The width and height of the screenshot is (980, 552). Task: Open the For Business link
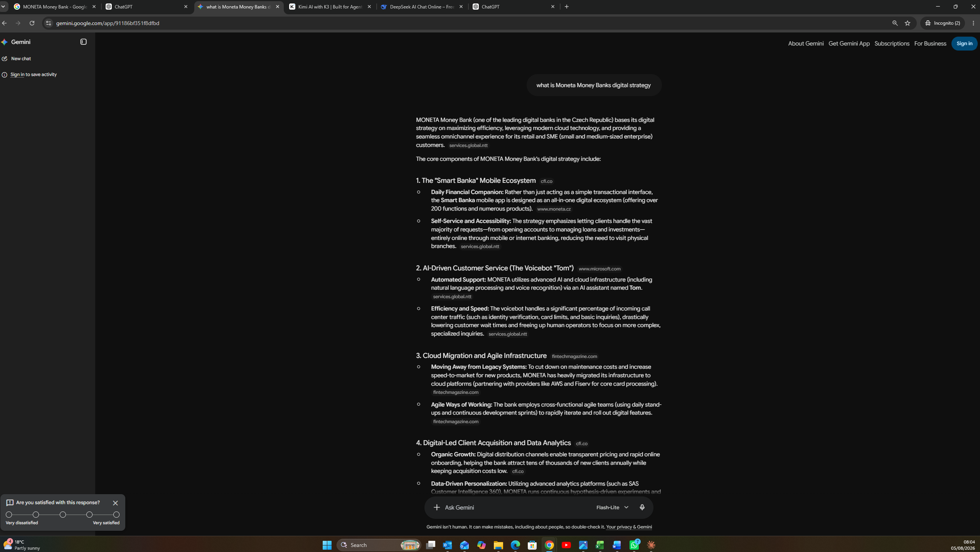(930, 44)
